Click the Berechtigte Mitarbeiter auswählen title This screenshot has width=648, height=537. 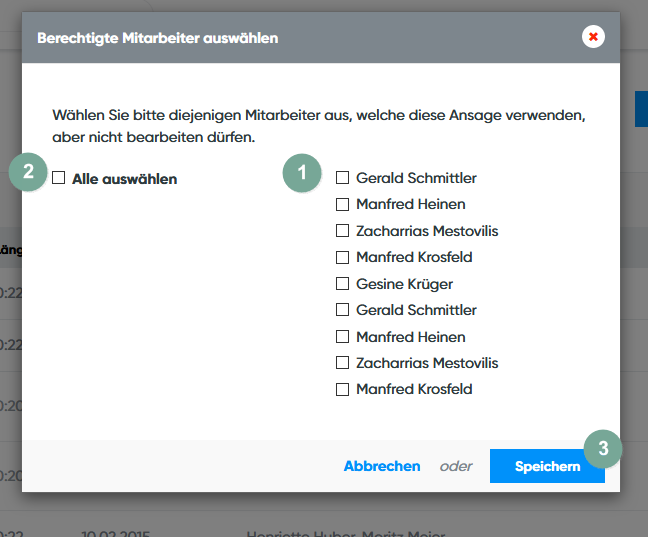coord(157,38)
